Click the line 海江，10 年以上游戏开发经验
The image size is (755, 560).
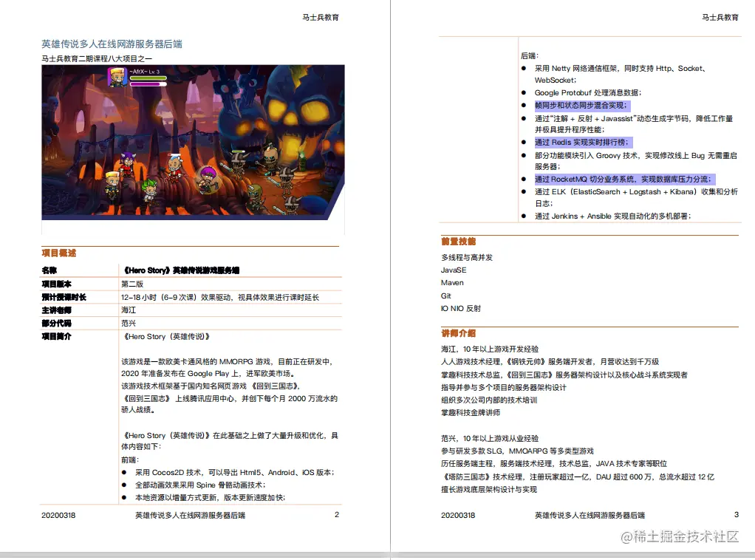[490, 349]
